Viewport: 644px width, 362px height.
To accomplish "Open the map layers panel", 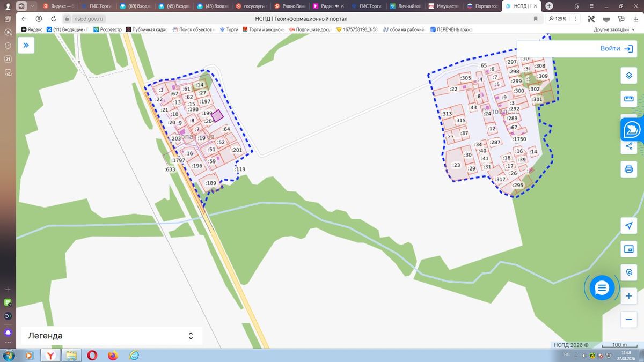I will point(628,76).
